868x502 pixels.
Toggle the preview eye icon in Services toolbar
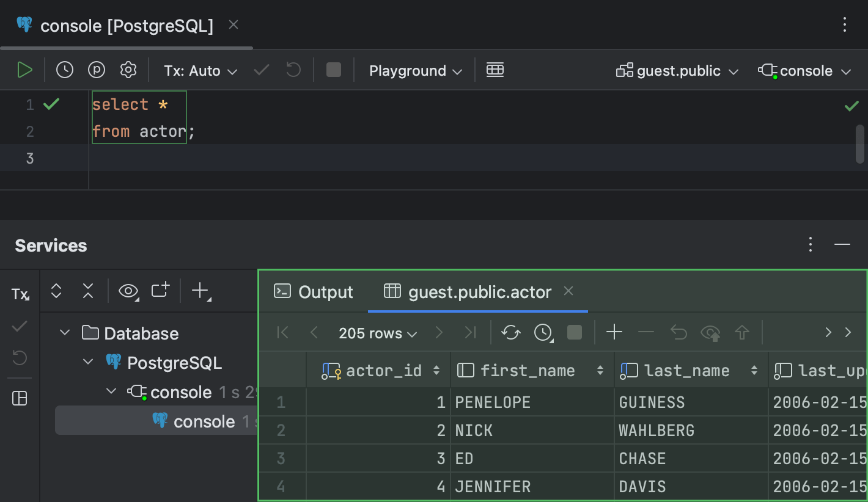128,291
